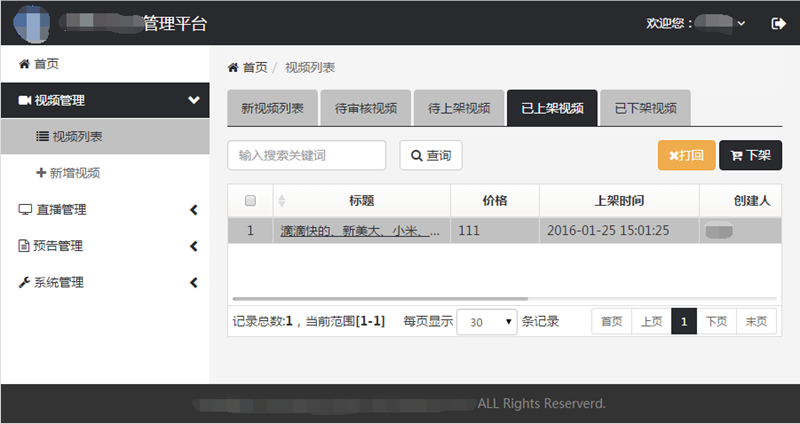The height and width of the screenshot is (424, 800).
Task: Click the wrench icon beside 系统管理
Action: click(24, 283)
